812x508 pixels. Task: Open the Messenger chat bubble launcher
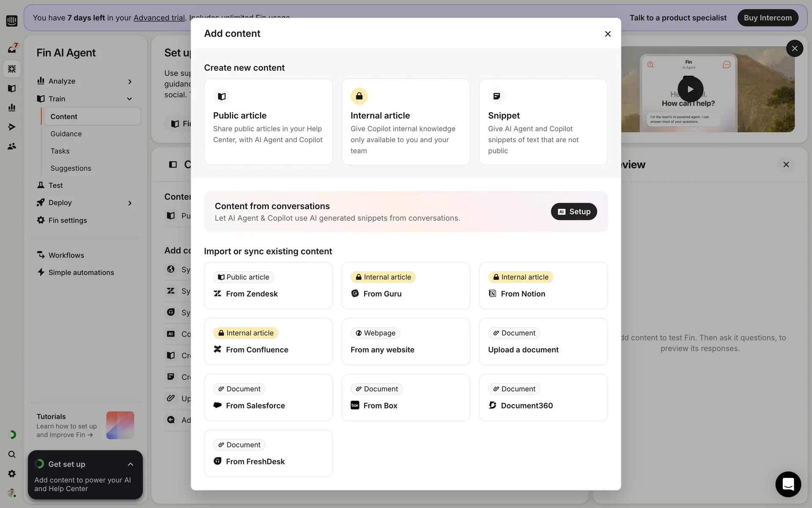[788, 484]
